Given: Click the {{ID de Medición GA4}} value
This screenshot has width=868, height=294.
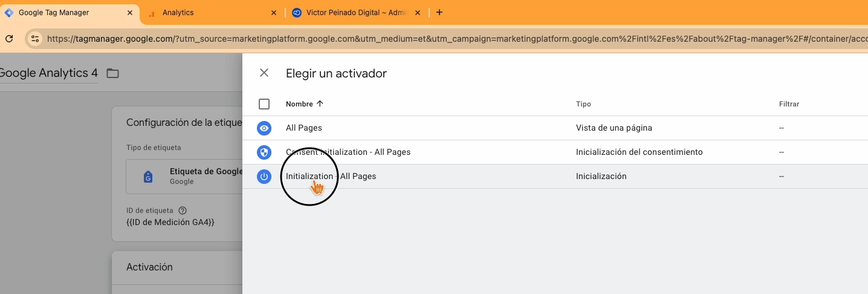Looking at the screenshot, I should (170, 222).
